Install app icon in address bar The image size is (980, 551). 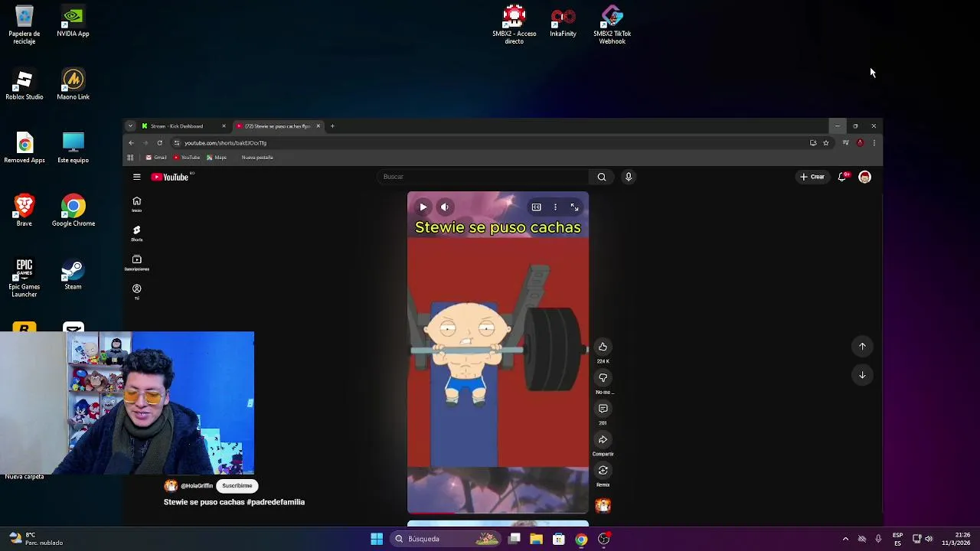(813, 143)
